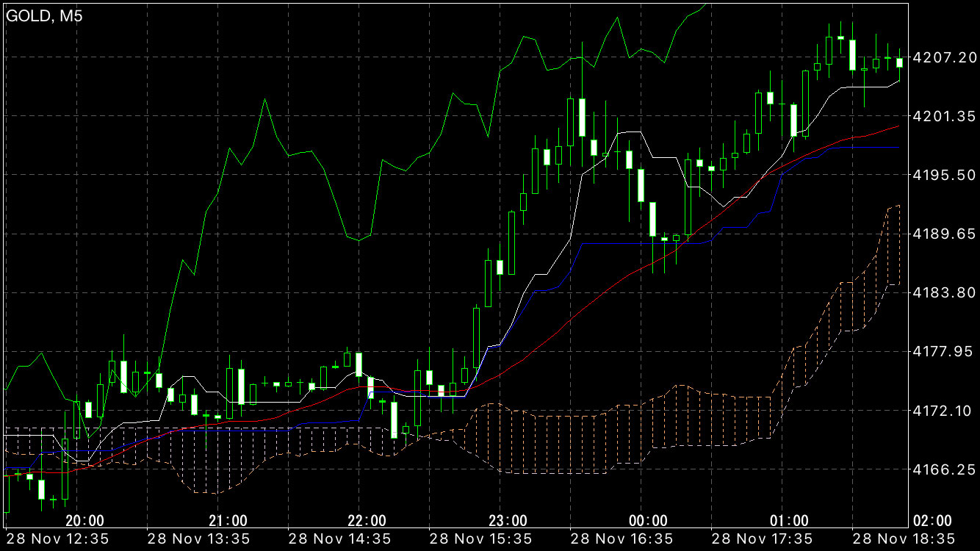Select the 21:00 time axis marker

pyautogui.click(x=228, y=520)
